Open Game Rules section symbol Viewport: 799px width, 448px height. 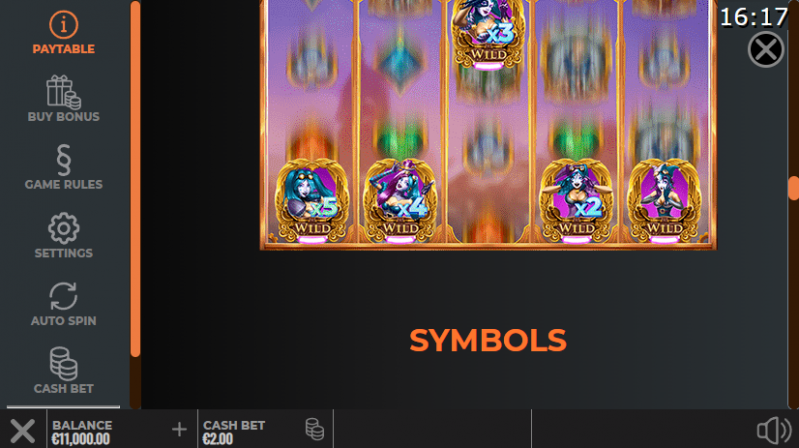point(64,160)
